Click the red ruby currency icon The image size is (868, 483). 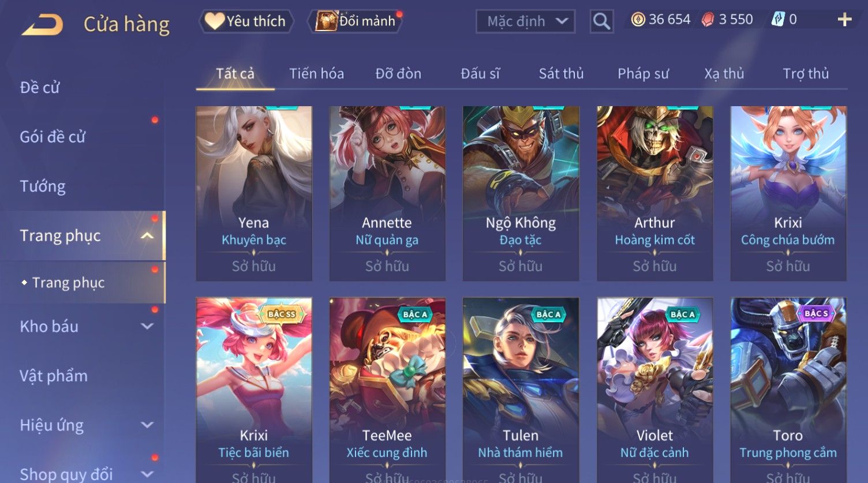(708, 20)
